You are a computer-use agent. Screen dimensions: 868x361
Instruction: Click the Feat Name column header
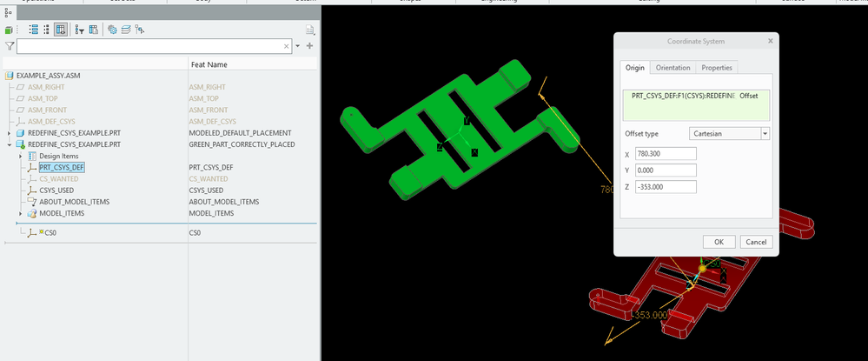point(209,65)
